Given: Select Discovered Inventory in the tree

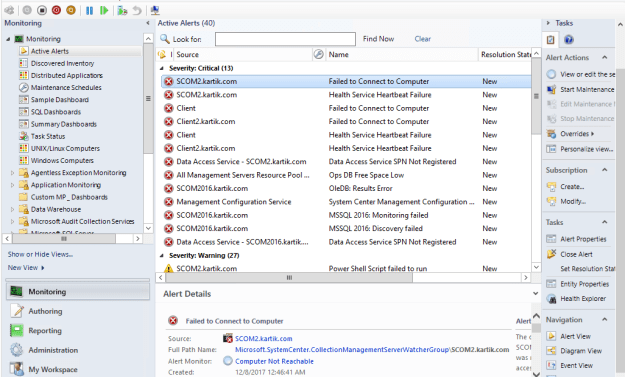Looking at the screenshot, I should [x=62, y=63].
